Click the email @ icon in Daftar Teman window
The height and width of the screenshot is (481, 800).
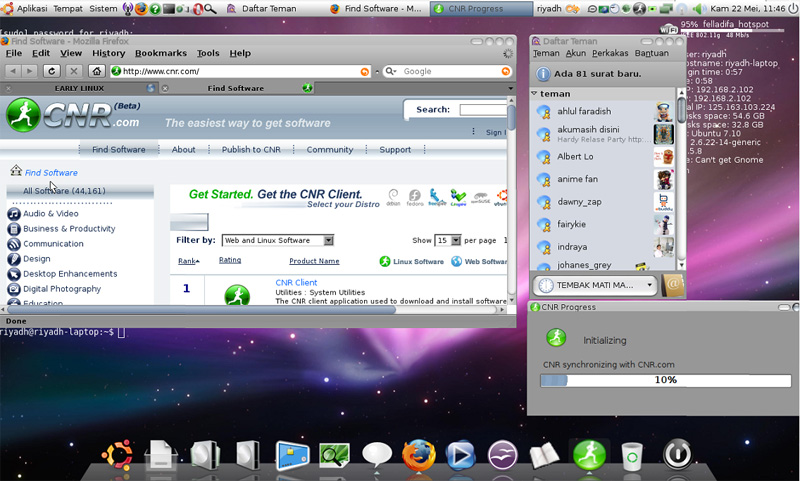672,285
